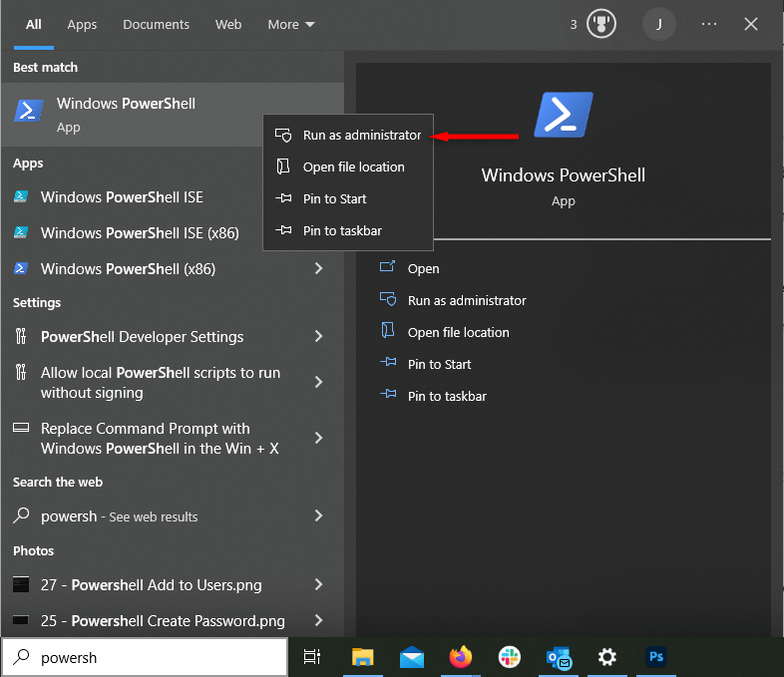Click Open file location in right panel
This screenshot has width=784, height=677.
click(x=458, y=332)
